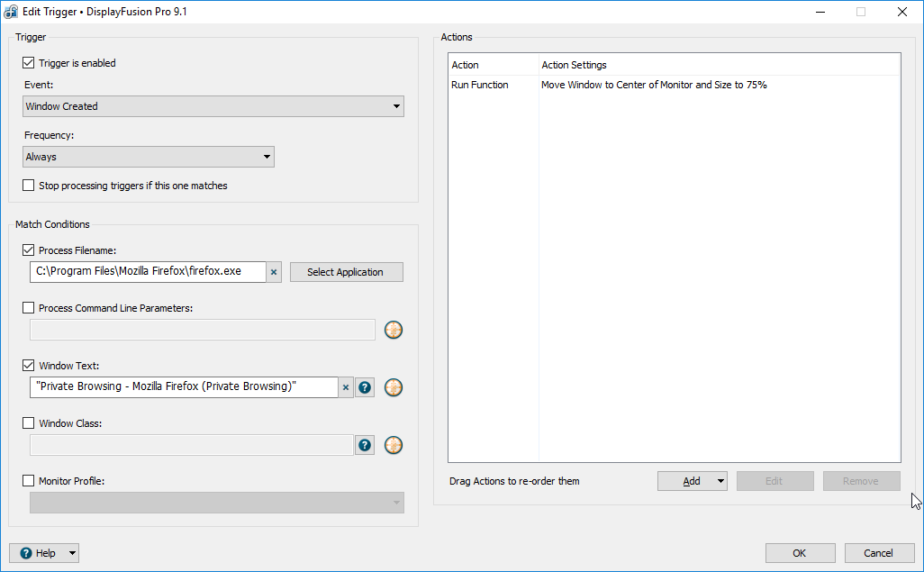Image resolution: width=924 pixels, height=572 pixels.
Task: Expand the Frequency dropdown set to Always
Action: (149, 157)
